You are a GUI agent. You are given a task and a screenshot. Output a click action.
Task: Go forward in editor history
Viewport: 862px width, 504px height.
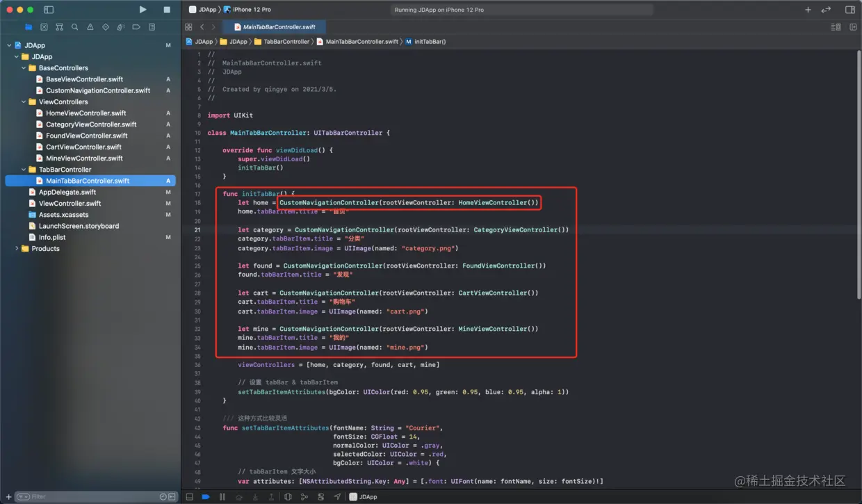(x=213, y=27)
